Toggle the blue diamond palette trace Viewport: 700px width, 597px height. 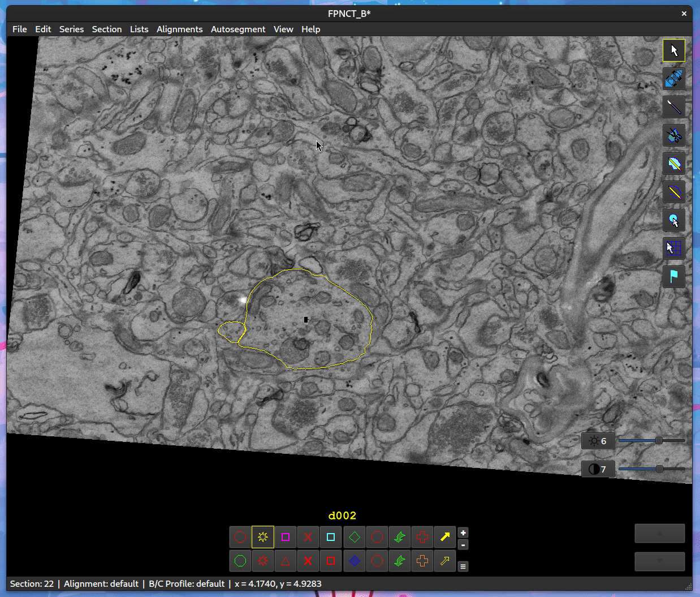click(x=354, y=561)
